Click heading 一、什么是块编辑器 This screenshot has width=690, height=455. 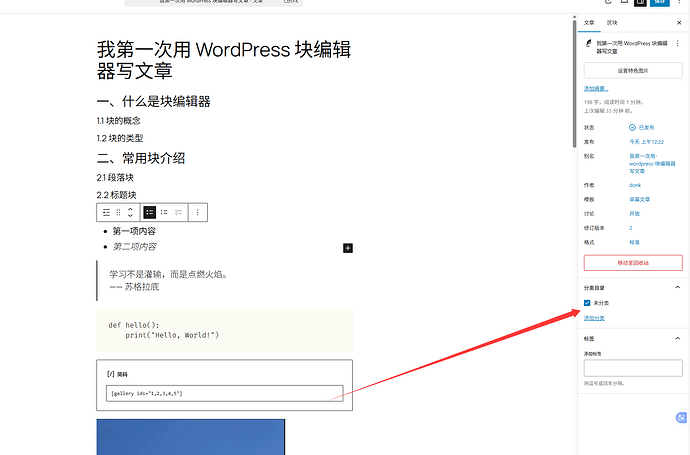(154, 102)
